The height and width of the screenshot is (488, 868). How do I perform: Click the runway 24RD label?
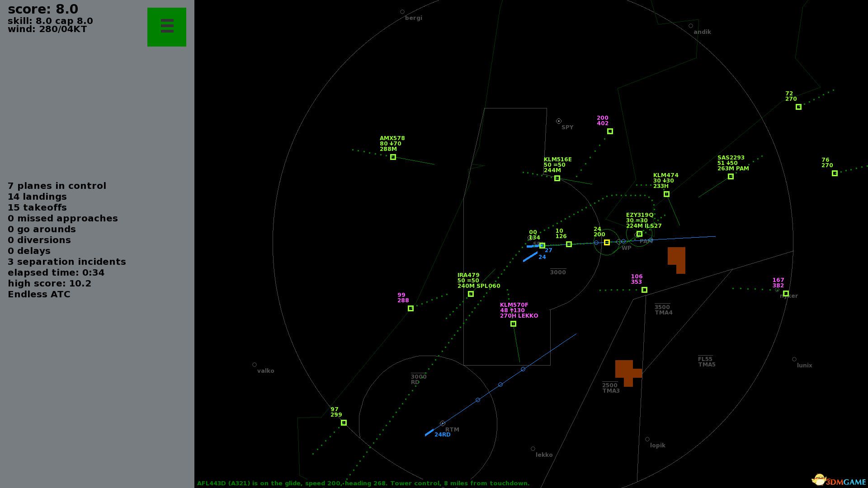442,435
